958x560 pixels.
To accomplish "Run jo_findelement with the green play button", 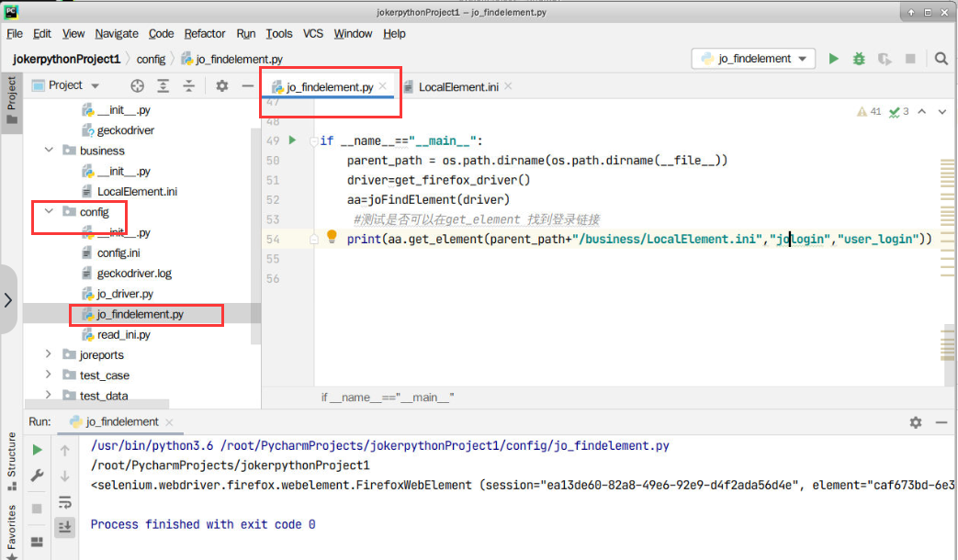I will [833, 59].
